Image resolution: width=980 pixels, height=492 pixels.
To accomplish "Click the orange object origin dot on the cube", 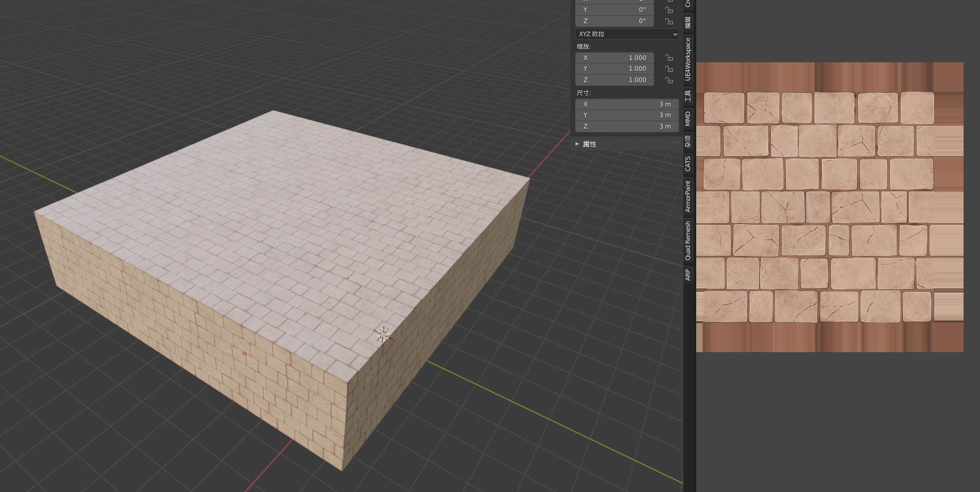I will click(244, 354).
